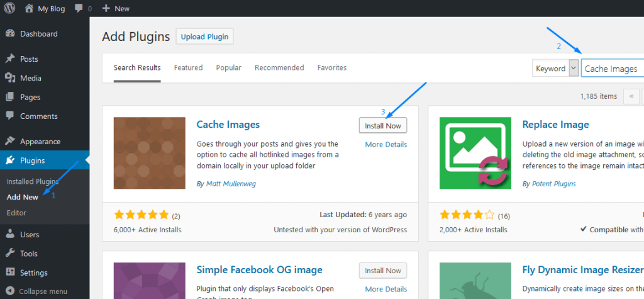Open the Cache Images plugin title link
This screenshot has width=644, height=299.
tap(228, 124)
